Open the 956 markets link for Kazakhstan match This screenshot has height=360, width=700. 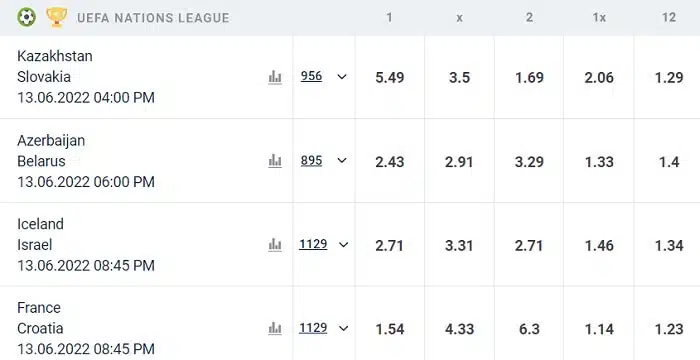pyautogui.click(x=311, y=76)
